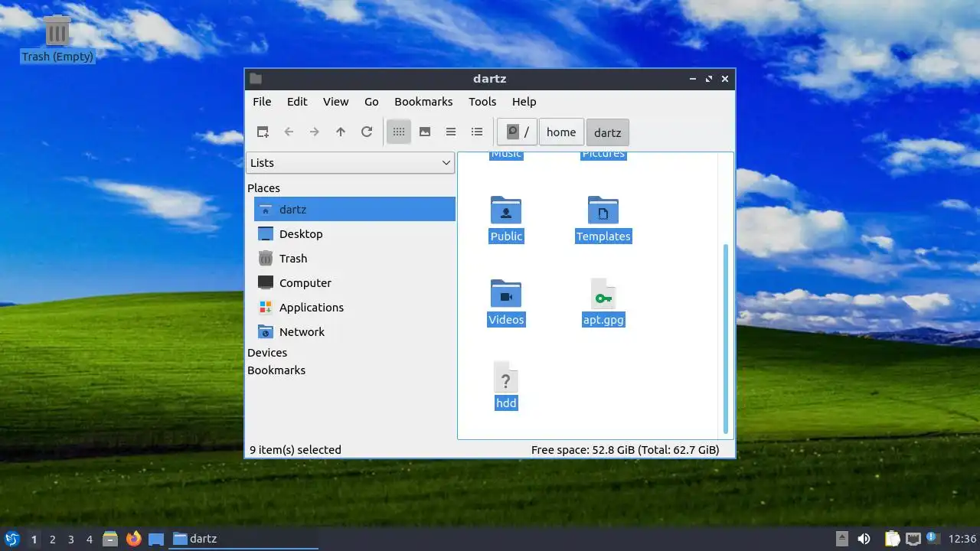This screenshot has height=551, width=980.
Task: Reload the current folder
Action: 367,132
